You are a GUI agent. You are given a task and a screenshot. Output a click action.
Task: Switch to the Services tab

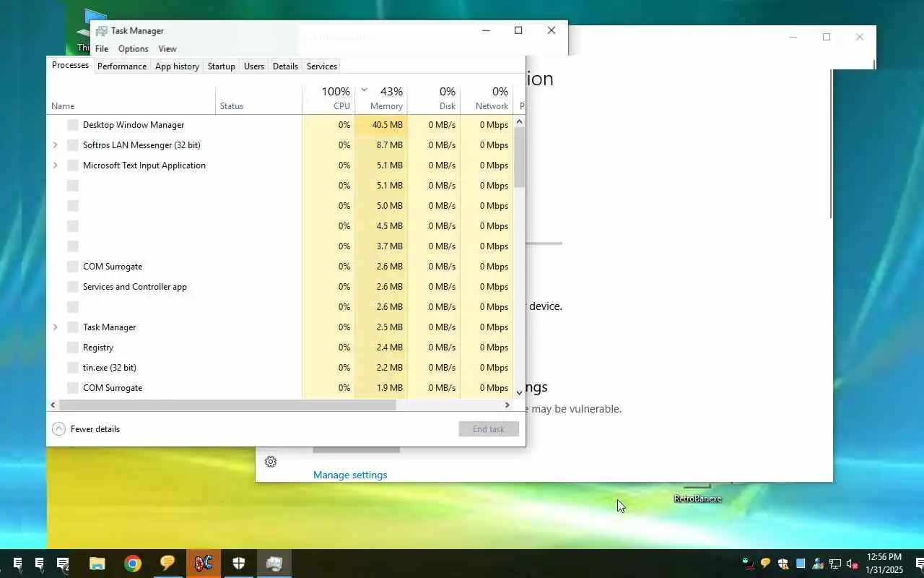coord(322,66)
